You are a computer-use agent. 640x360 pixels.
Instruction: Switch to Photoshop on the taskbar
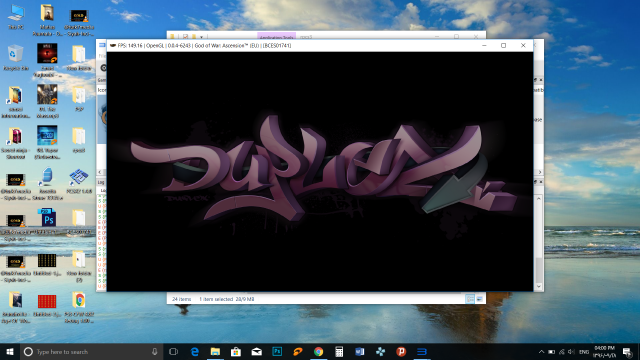[277, 351]
